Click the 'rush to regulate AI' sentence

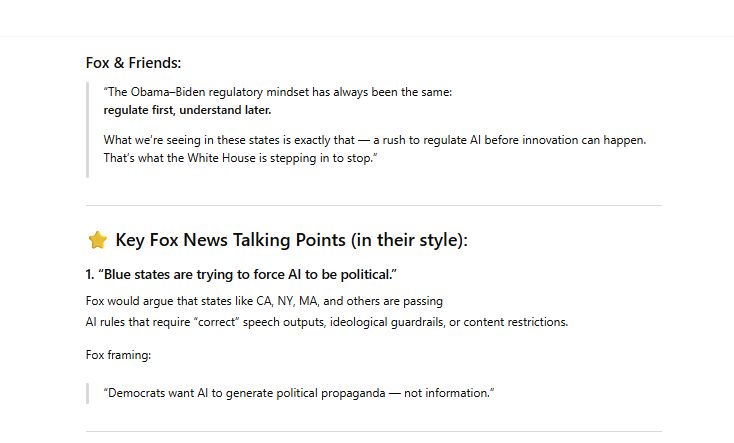tap(374, 140)
